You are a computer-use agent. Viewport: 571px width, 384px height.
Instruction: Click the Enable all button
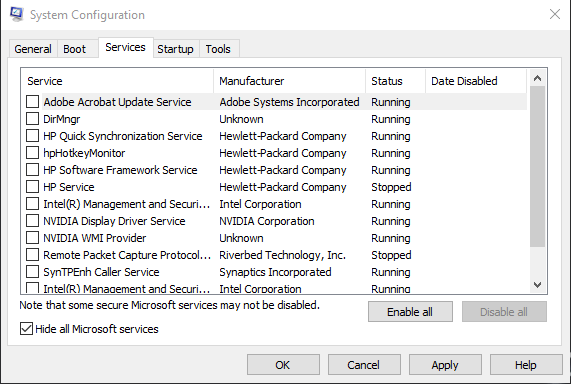tap(410, 312)
